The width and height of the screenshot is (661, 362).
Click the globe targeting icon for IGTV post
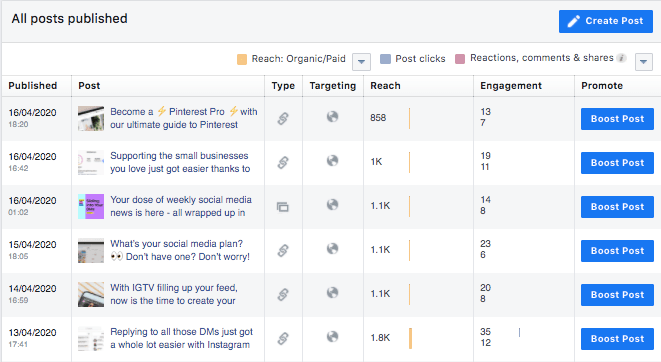tap(333, 292)
